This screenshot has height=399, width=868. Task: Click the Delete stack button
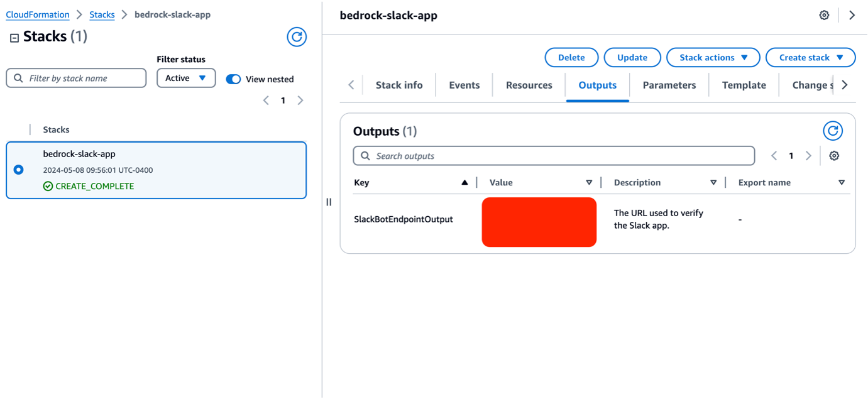point(571,57)
